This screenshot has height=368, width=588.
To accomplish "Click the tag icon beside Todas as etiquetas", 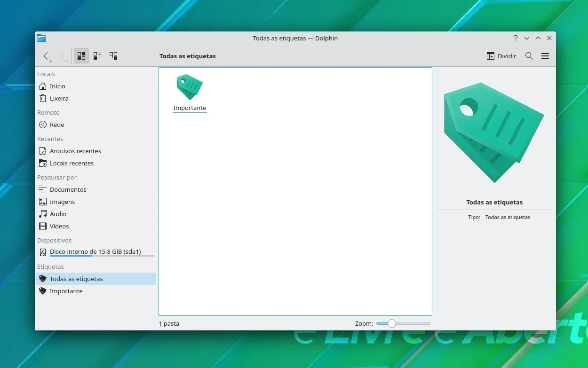I will coord(43,279).
